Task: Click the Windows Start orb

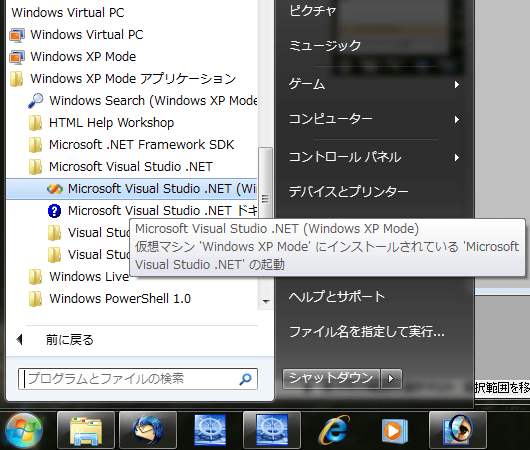Action: (x=24, y=430)
